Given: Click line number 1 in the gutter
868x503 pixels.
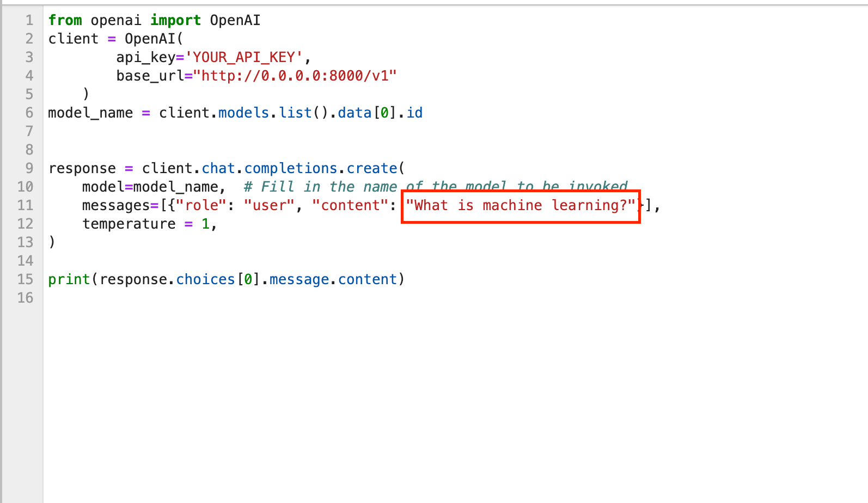Looking at the screenshot, I should click(29, 21).
